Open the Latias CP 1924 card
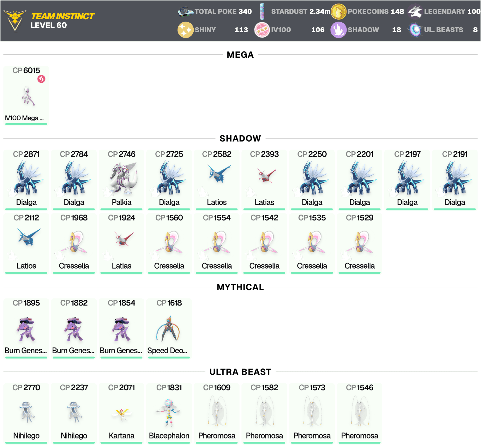 click(x=121, y=243)
